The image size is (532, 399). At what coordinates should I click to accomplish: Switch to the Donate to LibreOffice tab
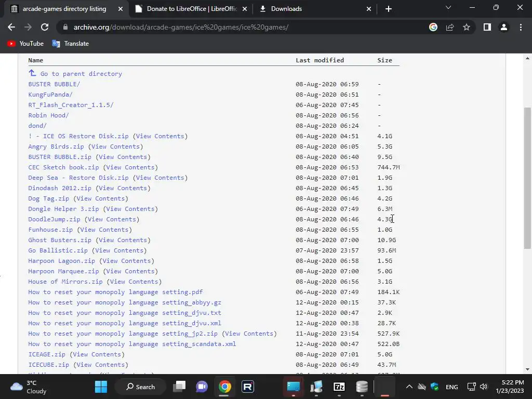point(191,9)
